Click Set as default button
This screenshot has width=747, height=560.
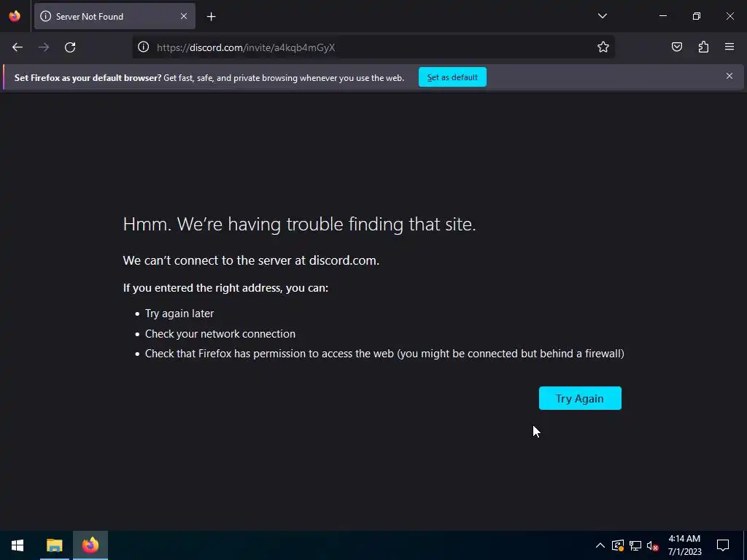coord(452,77)
